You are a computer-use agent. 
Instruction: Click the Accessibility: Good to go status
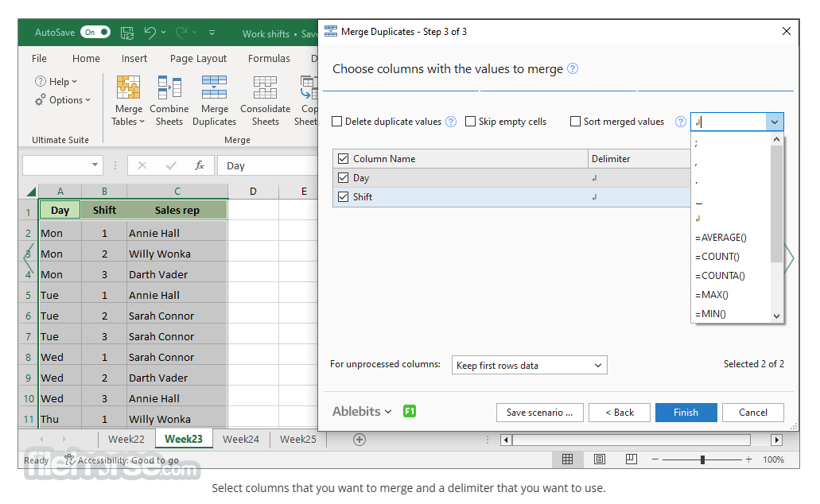(122, 460)
